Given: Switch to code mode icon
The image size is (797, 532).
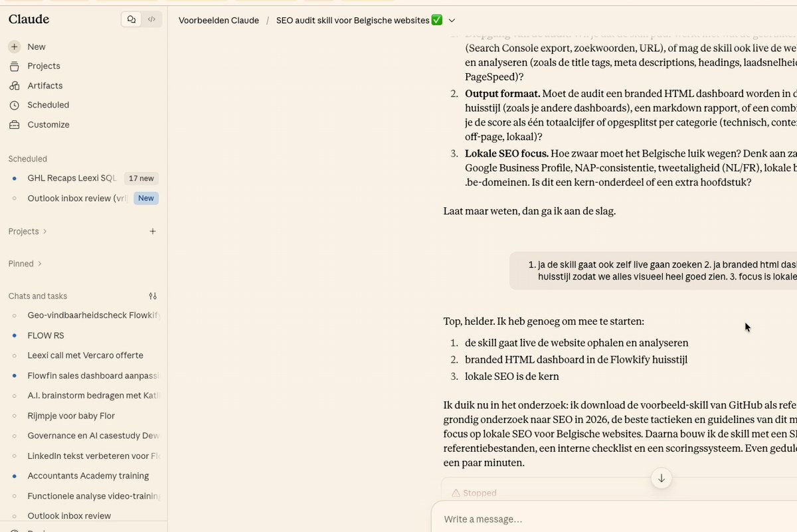Looking at the screenshot, I should click(151, 19).
